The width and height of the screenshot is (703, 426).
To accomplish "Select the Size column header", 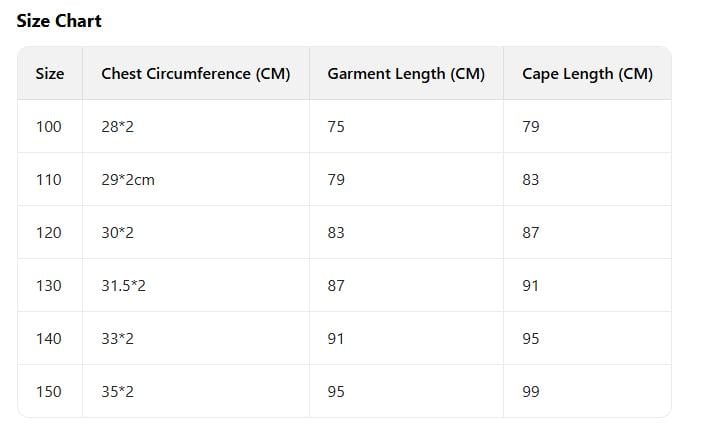I will [x=50, y=74].
